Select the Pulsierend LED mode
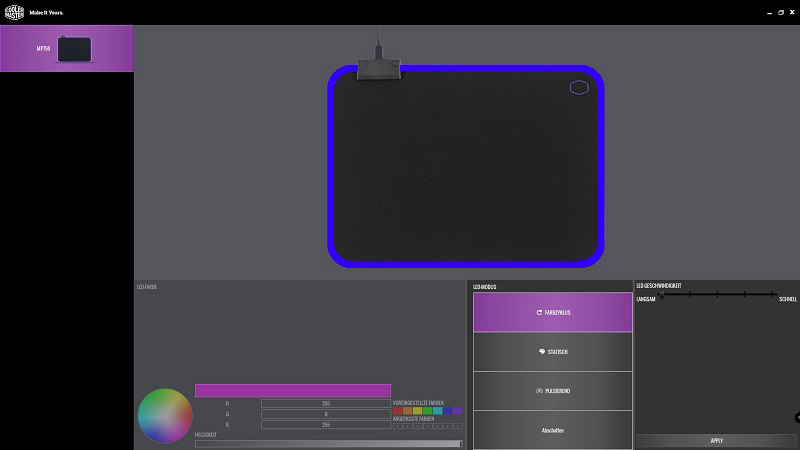 point(553,391)
